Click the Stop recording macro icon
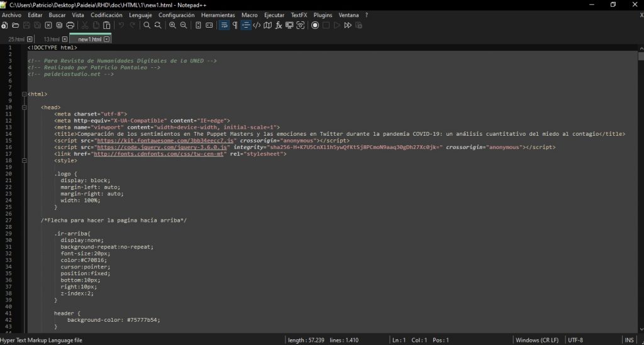 tap(326, 25)
